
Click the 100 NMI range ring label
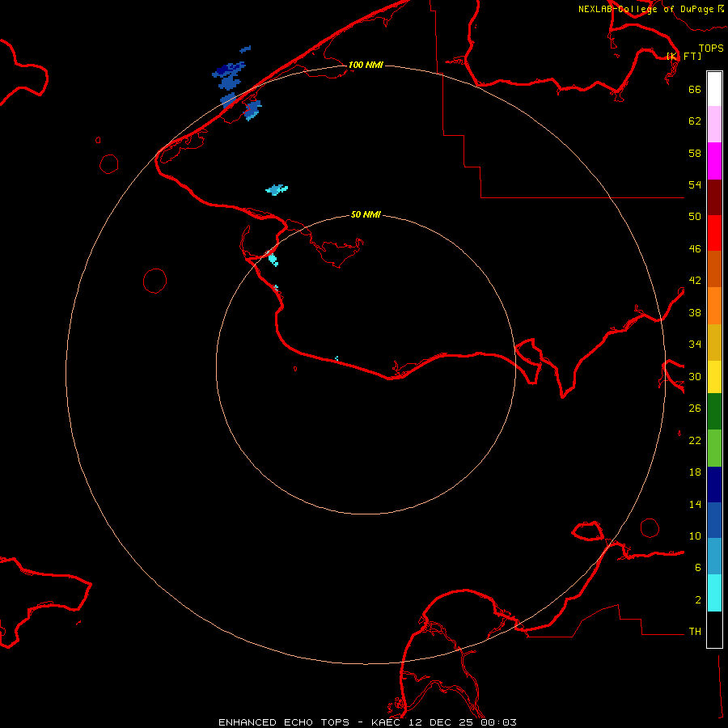[366, 65]
